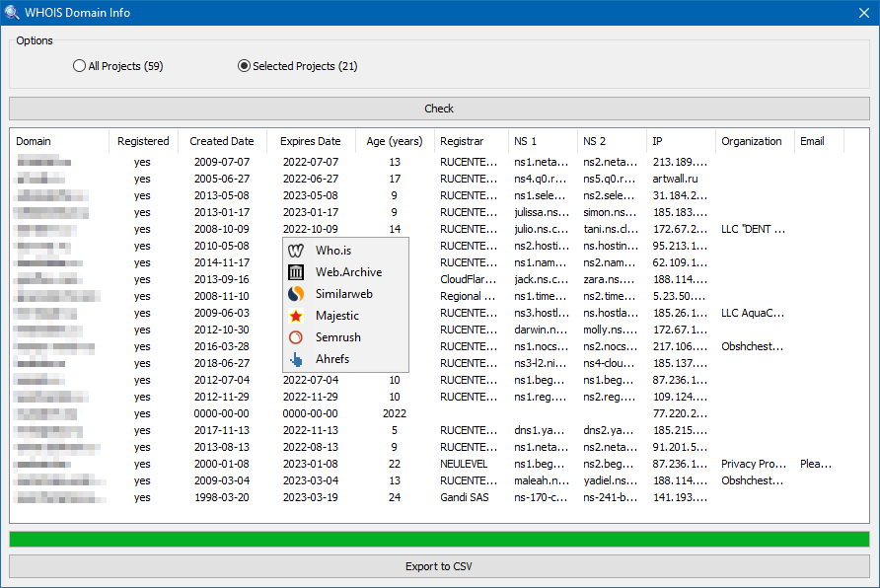Screen dimensions: 880x588
Task: Click the Semrush circle icon
Action: tap(295, 337)
